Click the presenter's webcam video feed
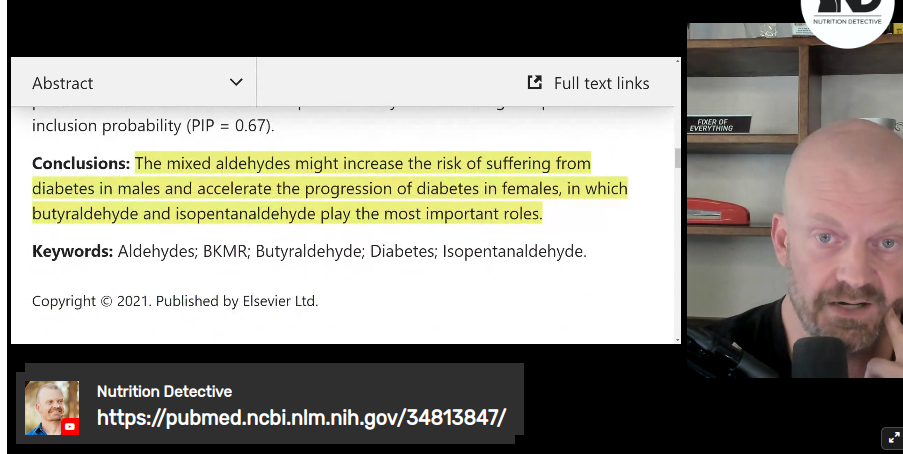This screenshot has height=454, width=903. tap(795, 200)
